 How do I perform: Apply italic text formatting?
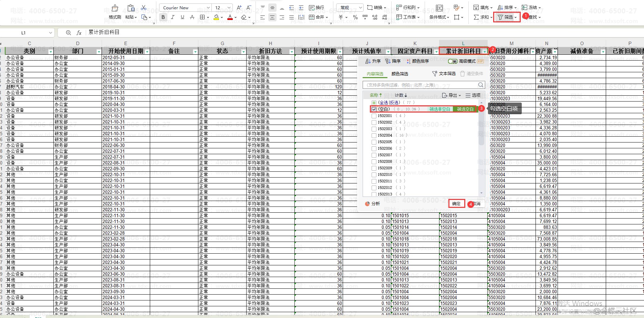(x=173, y=17)
